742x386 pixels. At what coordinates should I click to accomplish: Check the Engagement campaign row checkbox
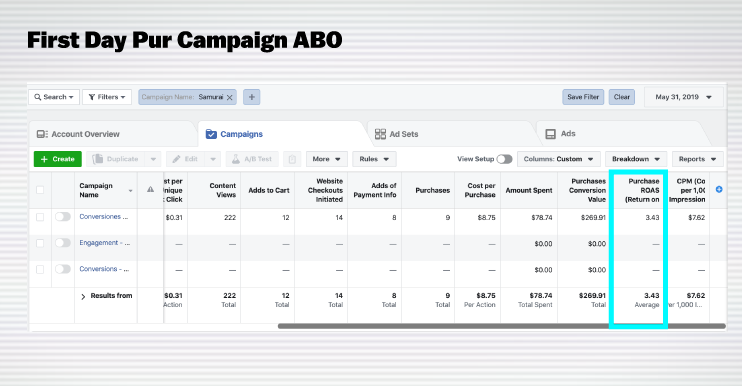40,243
